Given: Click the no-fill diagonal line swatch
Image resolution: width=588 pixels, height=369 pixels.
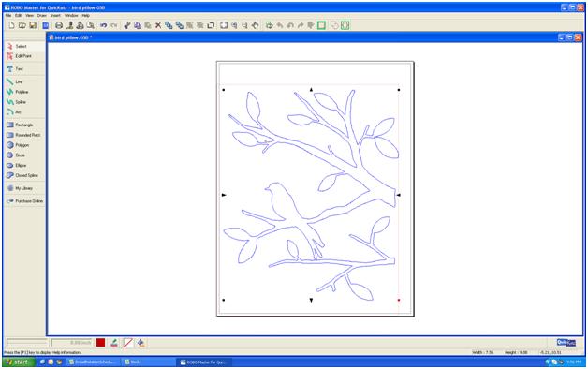Looking at the screenshot, I should [128, 343].
